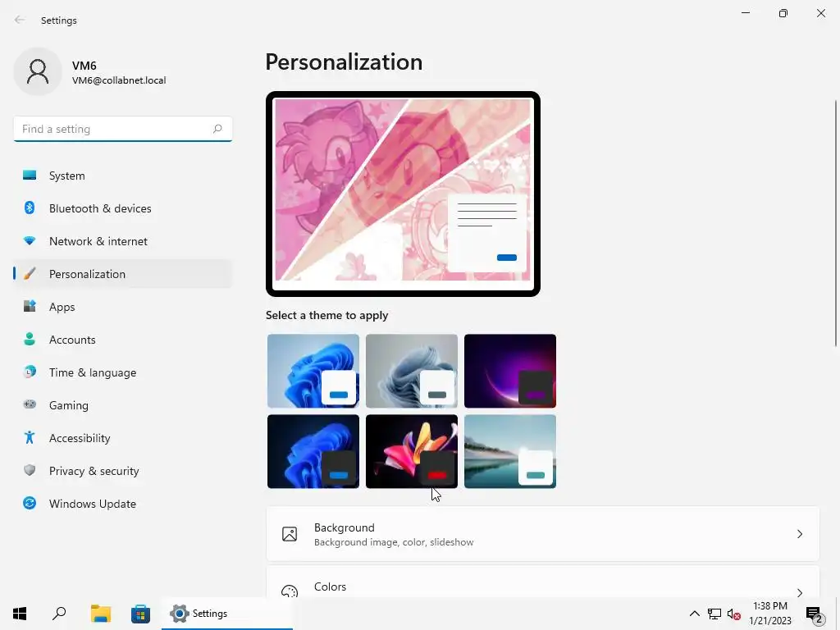
Task: Open File Explorer from taskbar
Action: tap(100, 614)
